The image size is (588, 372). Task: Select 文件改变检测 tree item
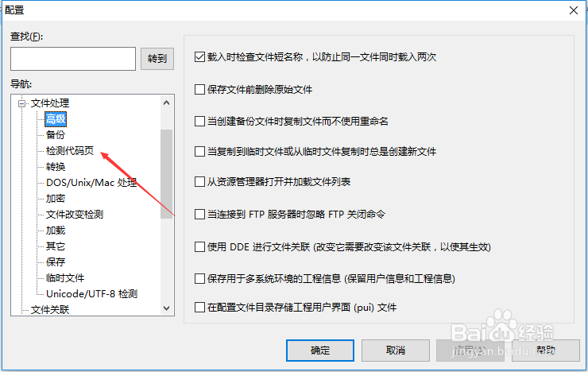point(75,214)
